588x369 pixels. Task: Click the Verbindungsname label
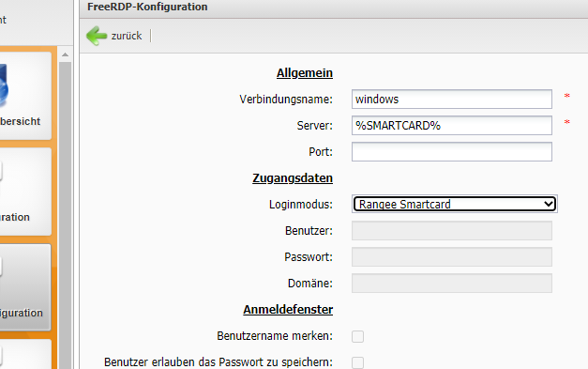pyautogui.click(x=286, y=100)
